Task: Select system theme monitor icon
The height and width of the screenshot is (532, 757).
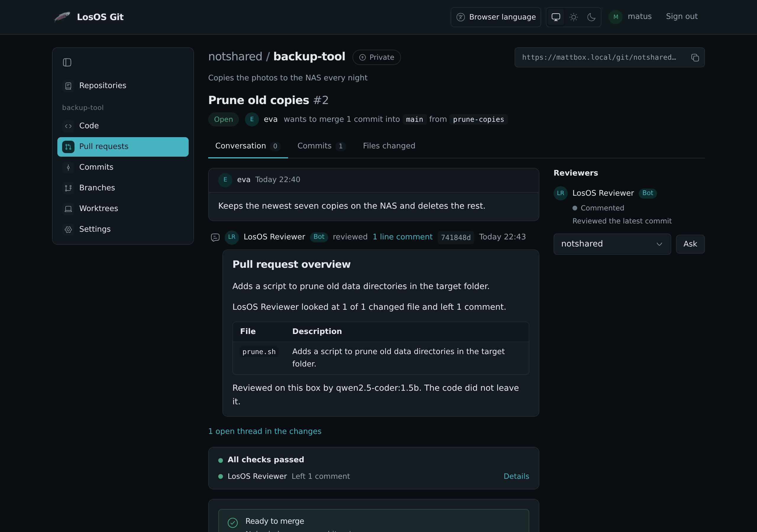Action: coord(556,17)
